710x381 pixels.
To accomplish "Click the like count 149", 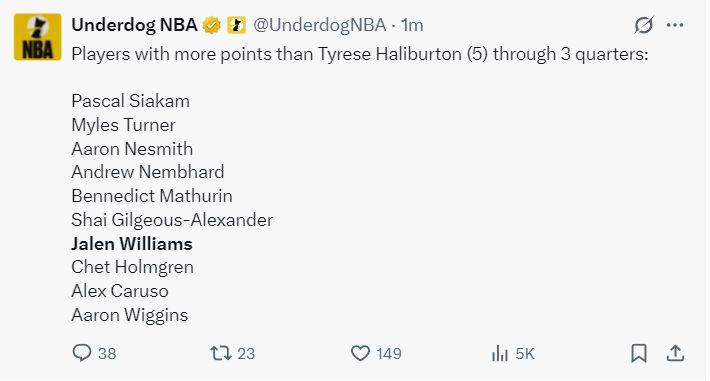I will [389, 353].
